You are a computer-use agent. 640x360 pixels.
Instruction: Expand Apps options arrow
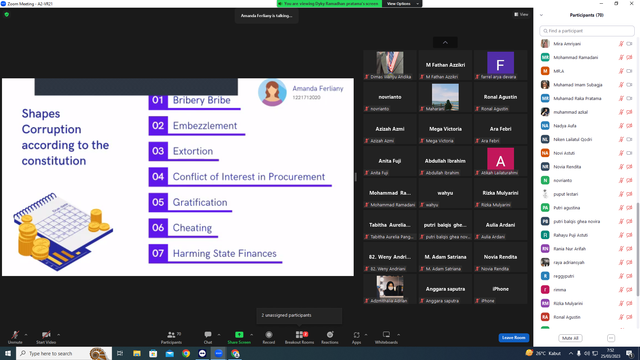[366, 335]
